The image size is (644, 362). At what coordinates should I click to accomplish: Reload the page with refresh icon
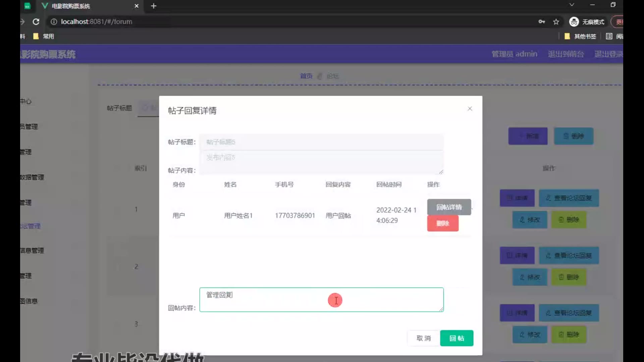pos(36,22)
